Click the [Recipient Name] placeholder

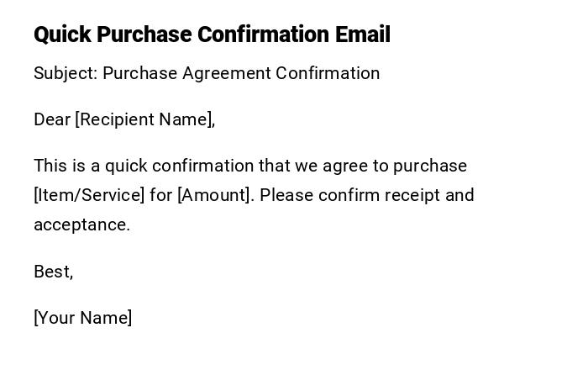144,119
